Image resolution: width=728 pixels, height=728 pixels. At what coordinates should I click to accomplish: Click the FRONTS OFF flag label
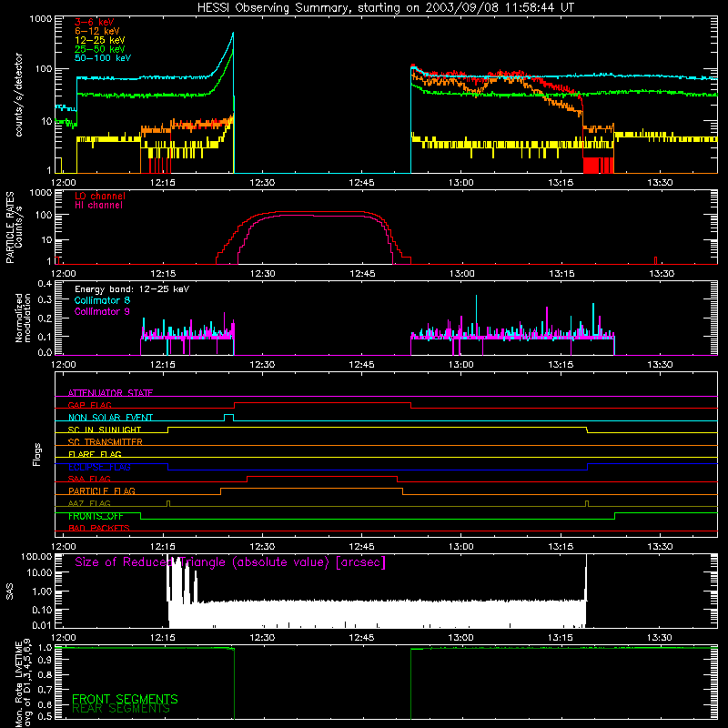(x=96, y=516)
